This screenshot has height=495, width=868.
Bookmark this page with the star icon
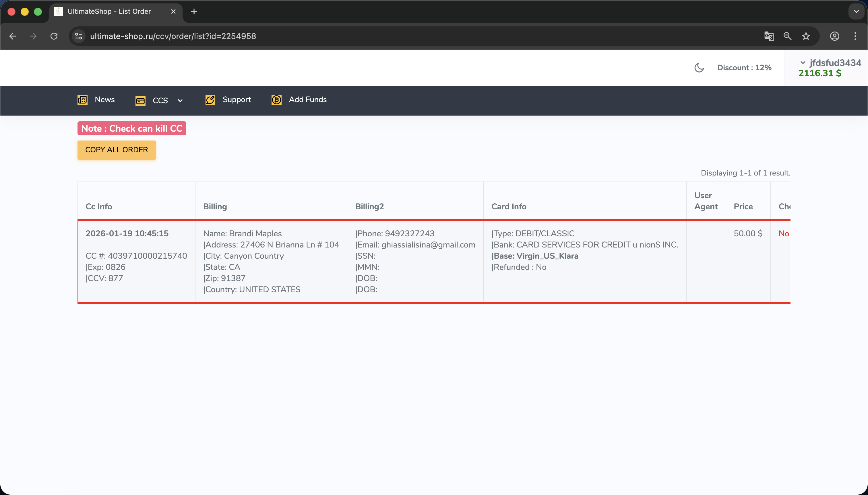coord(806,36)
